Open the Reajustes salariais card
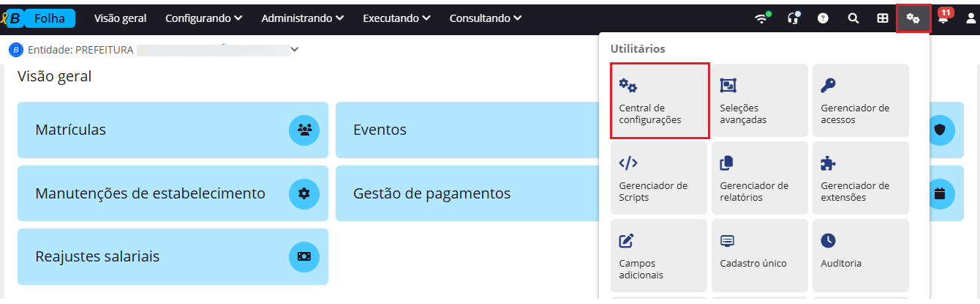 pyautogui.click(x=173, y=257)
